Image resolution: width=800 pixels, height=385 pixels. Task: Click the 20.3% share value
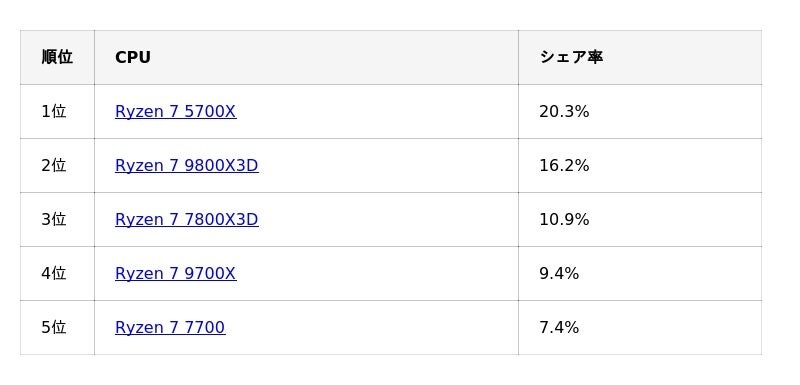pos(564,111)
